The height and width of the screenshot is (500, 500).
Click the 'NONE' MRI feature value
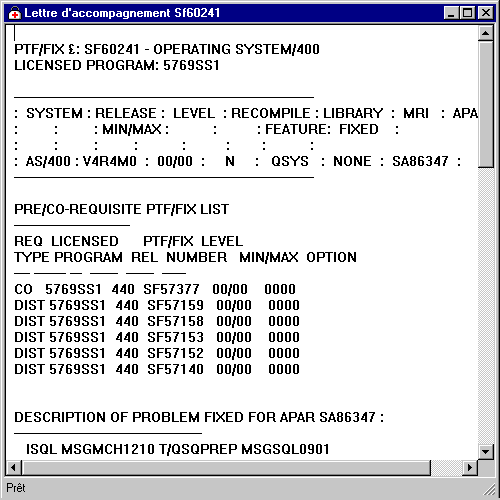[x=352, y=161]
